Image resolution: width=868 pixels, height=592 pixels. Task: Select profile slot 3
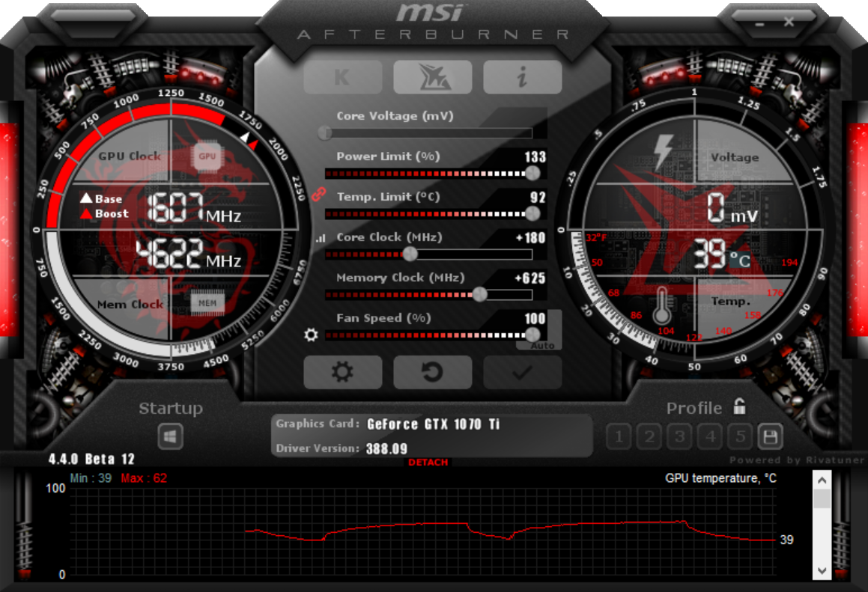coord(680,437)
